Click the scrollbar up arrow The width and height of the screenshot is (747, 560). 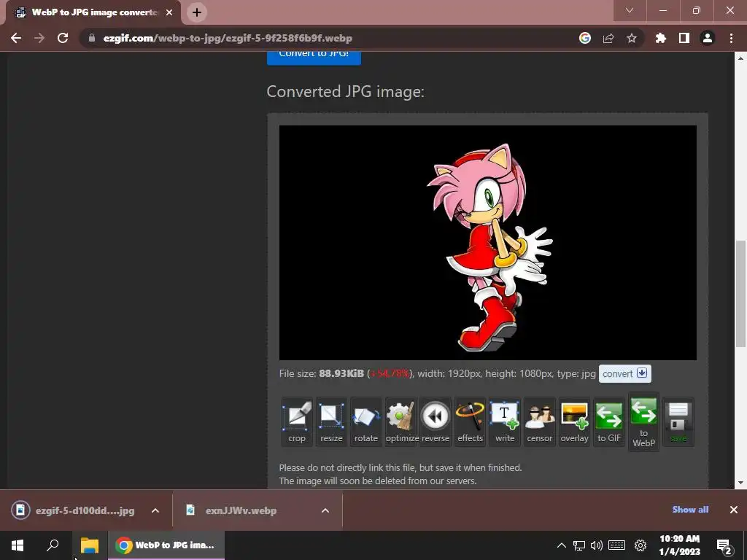pos(740,58)
